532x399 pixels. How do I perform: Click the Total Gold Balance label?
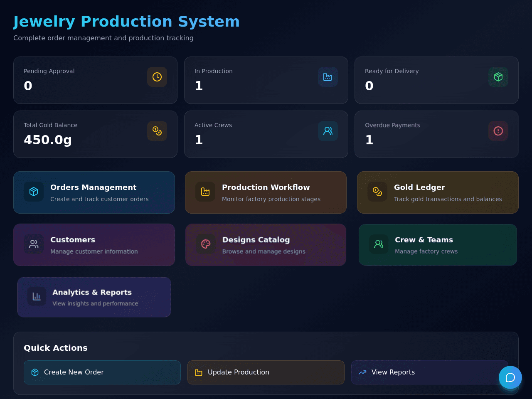coord(50,125)
